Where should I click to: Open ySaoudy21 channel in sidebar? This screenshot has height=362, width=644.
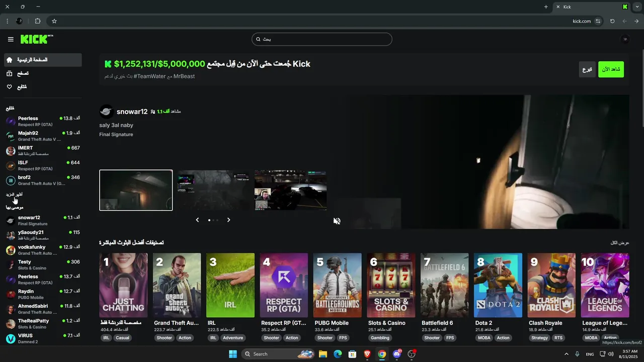point(43,235)
